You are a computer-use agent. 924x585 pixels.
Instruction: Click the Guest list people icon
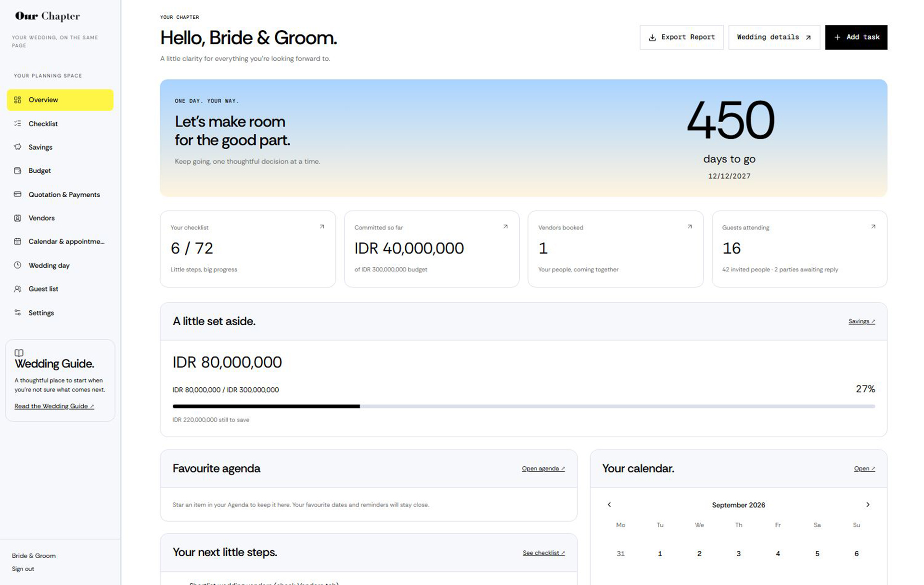tap(18, 289)
